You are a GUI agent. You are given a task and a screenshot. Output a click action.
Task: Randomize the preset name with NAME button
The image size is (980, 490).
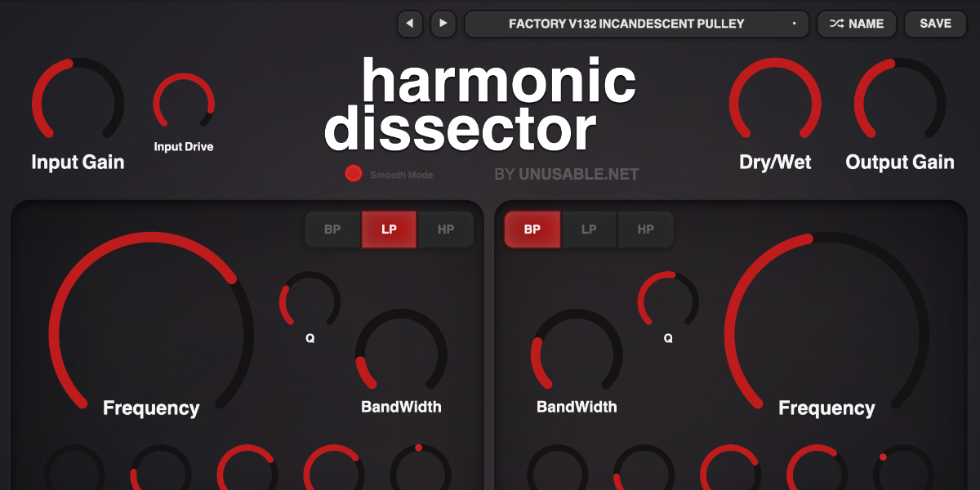tap(857, 24)
